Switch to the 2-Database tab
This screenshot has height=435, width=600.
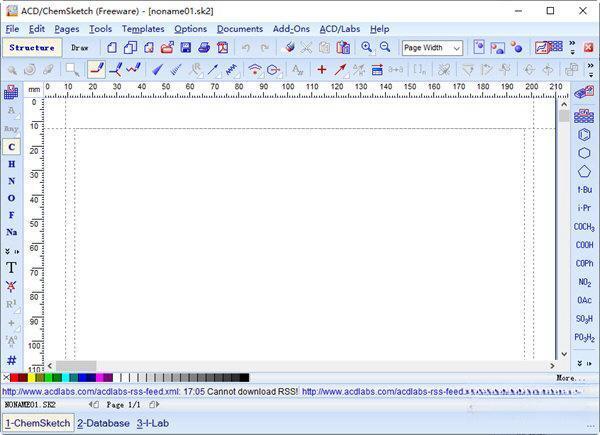click(103, 423)
